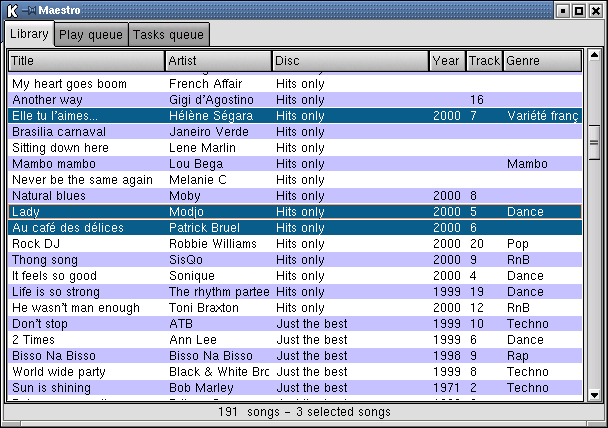Sort by the Track column header

pos(484,61)
